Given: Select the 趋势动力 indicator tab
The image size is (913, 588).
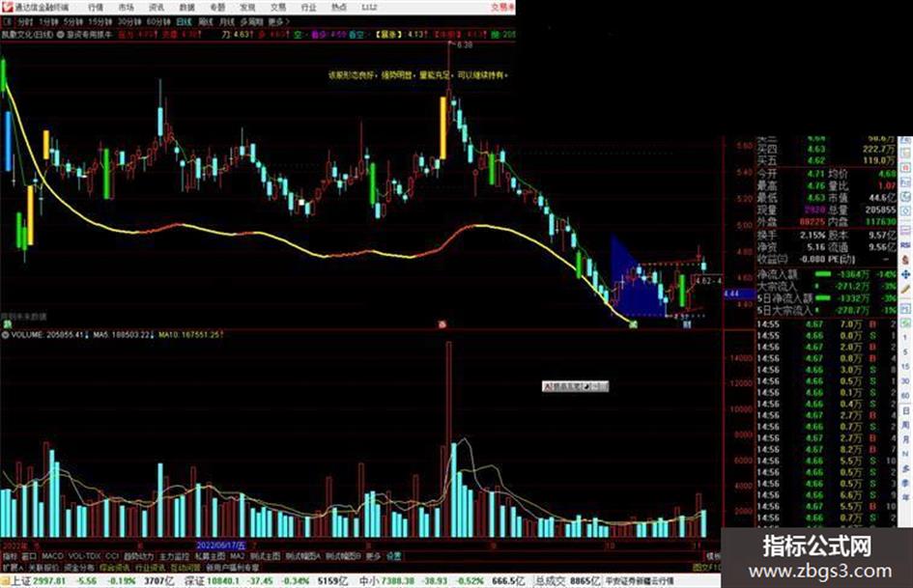Looking at the screenshot, I should pos(138,556).
